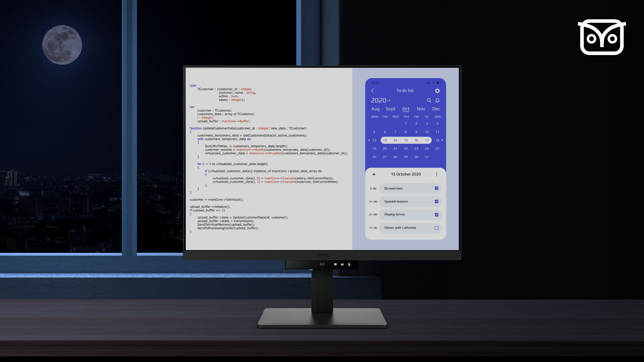Select the Aug month label
This screenshot has width=644, height=362.
(376, 109)
